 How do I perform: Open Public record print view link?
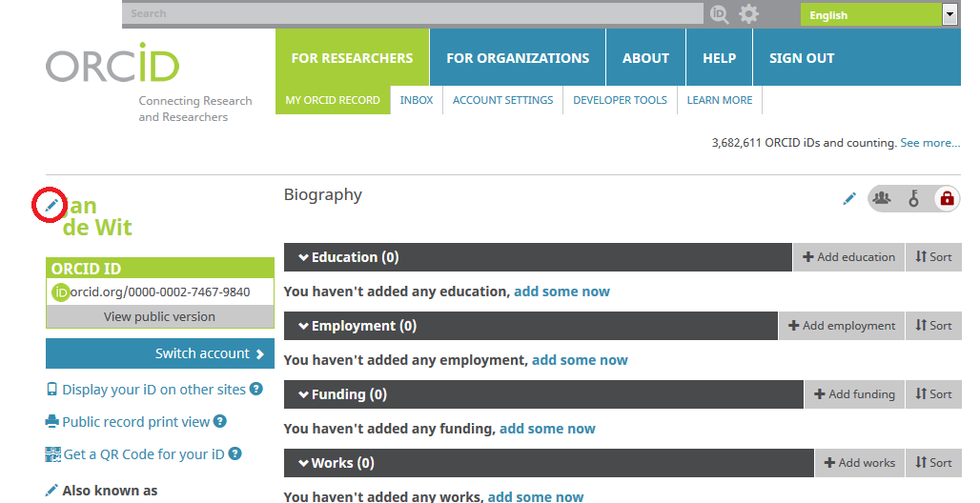(135, 422)
